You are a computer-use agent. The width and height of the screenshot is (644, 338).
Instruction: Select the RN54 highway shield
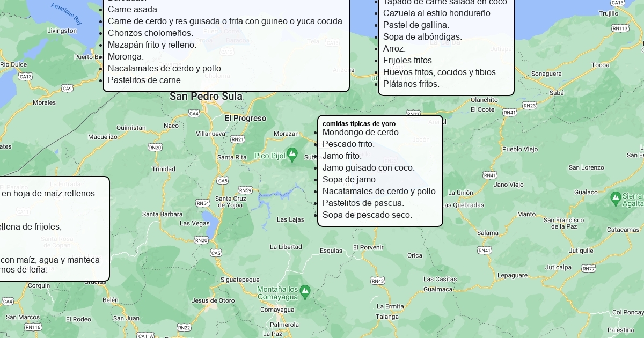pyautogui.click(x=203, y=203)
